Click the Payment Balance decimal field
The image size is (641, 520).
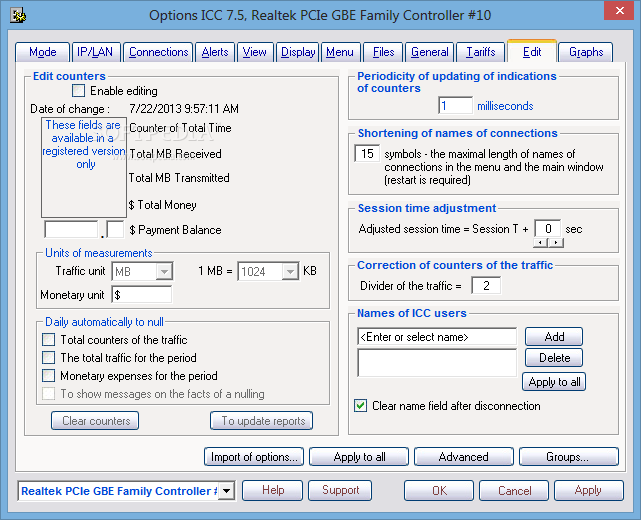115,229
